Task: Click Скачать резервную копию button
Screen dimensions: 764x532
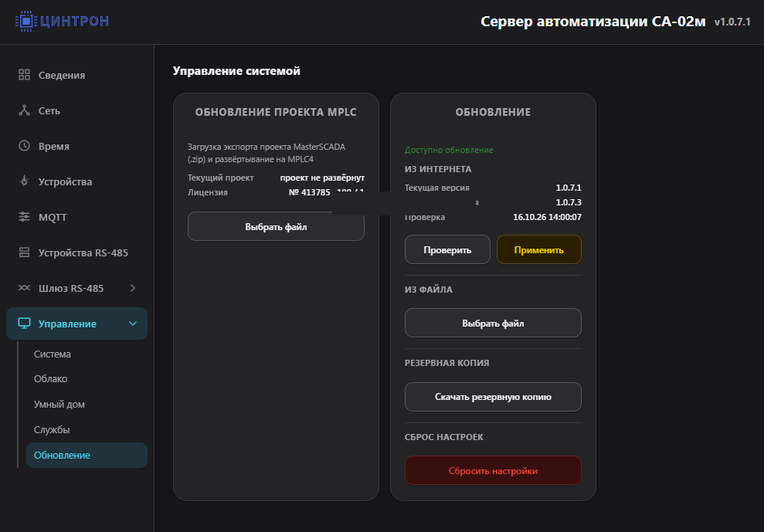Action: click(493, 397)
